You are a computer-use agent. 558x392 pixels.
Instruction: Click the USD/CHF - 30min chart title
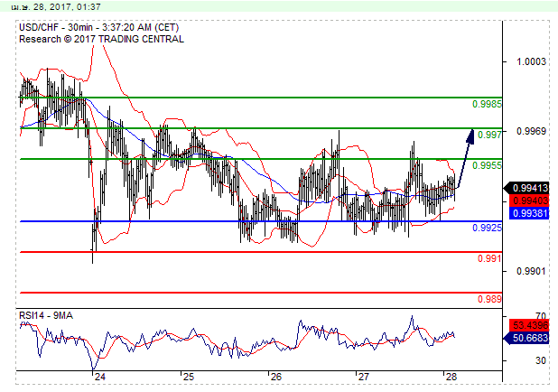(99, 27)
